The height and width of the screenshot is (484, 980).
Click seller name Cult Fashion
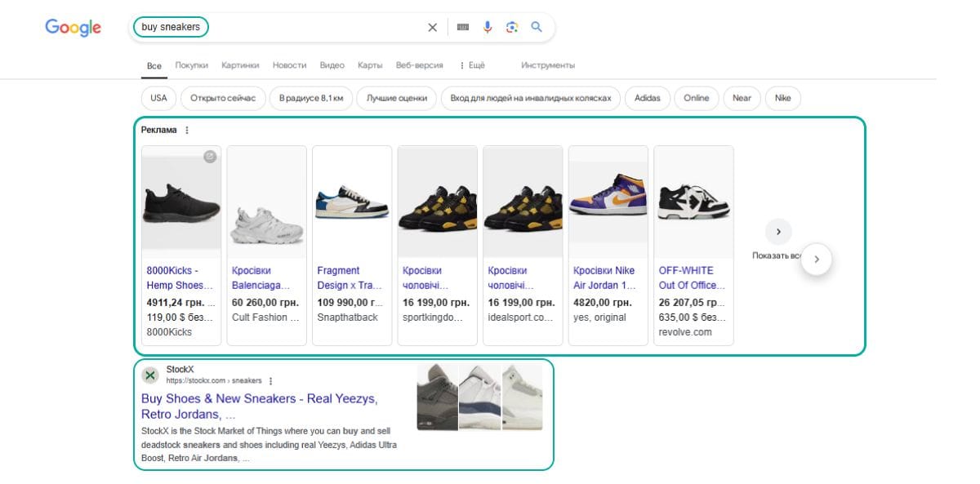[264, 317]
